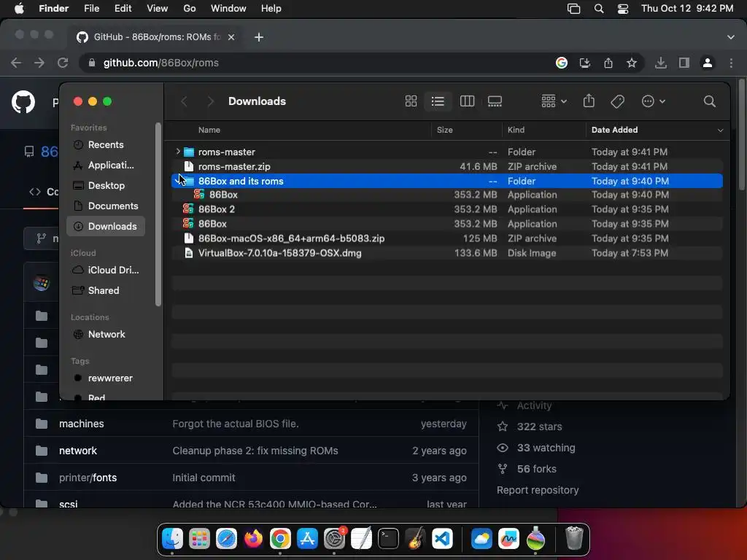The height and width of the screenshot is (560, 747).
Task: Click the Finder tags icon
Action: tap(617, 101)
